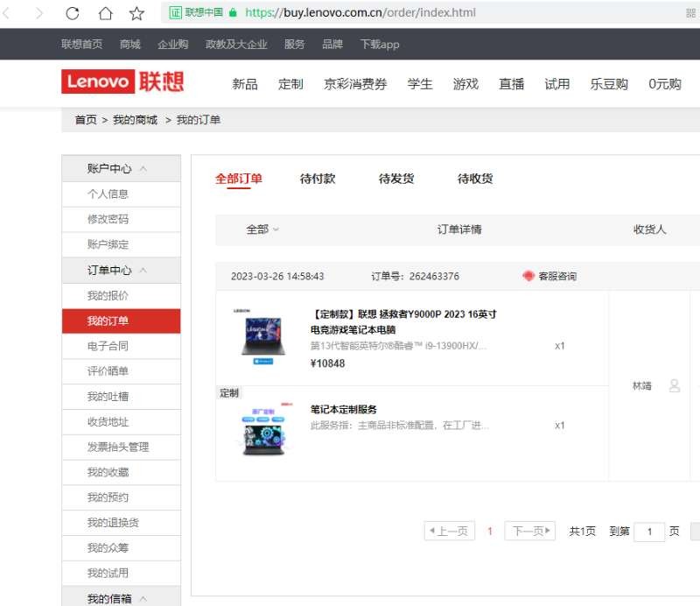Switch to the 待收货 tab
The height and width of the screenshot is (606, 700).
pos(475,179)
